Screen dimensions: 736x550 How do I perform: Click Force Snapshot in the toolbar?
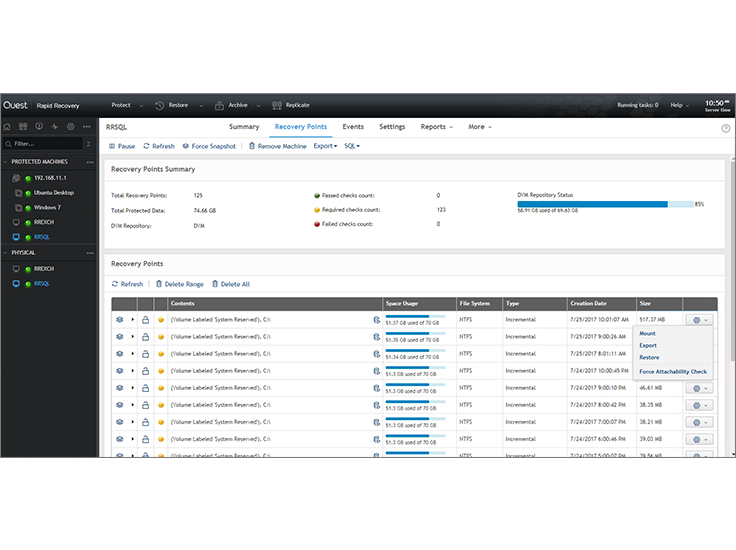[x=209, y=146]
